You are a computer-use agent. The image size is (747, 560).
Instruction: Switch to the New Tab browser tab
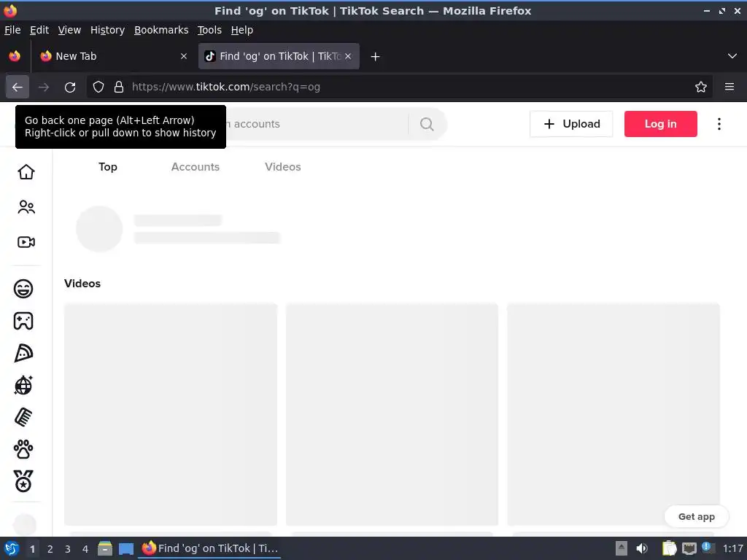tap(113, 56)
